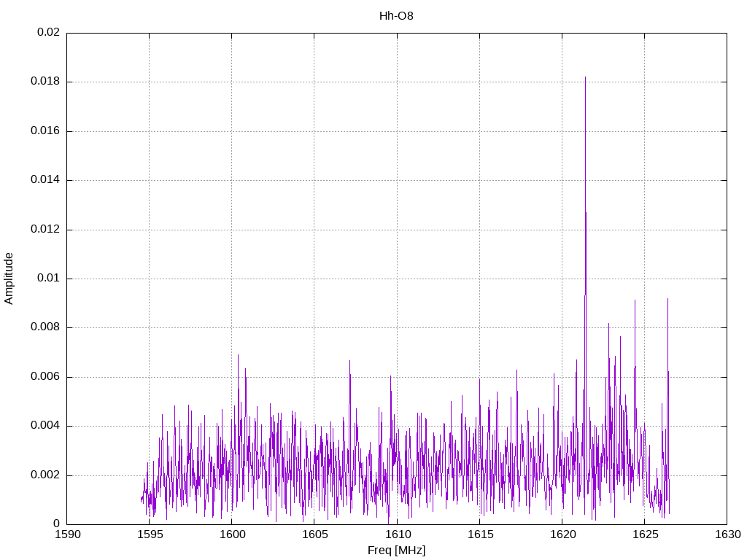Click the y-axis tick label 0.01
Viewport: 747px width, 560px height.
coord(49,278)
